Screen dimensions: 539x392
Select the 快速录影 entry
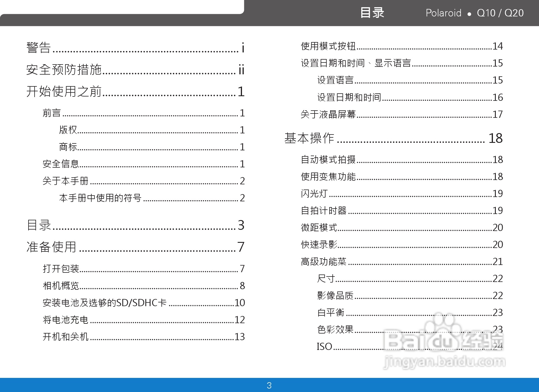pos(402,245)
